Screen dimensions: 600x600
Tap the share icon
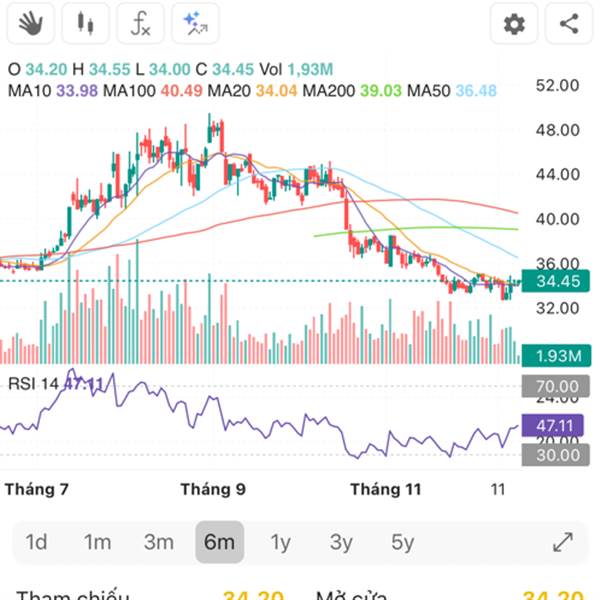click(569, 23)
